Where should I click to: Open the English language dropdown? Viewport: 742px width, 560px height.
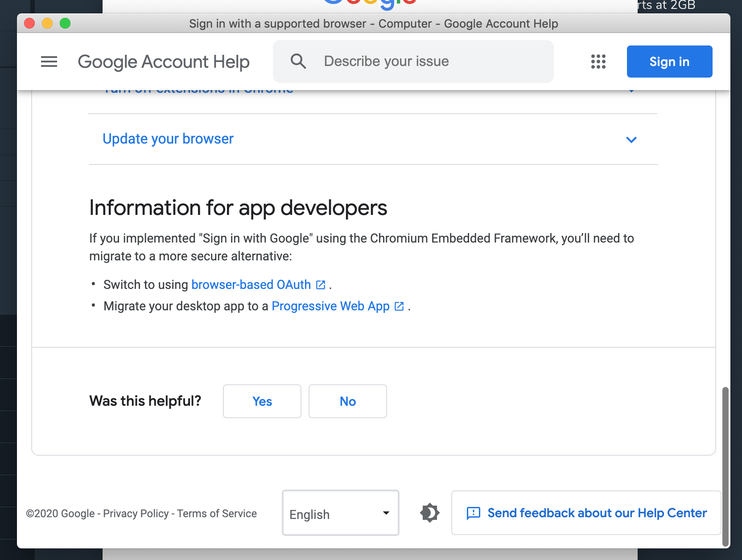point(340,513)
